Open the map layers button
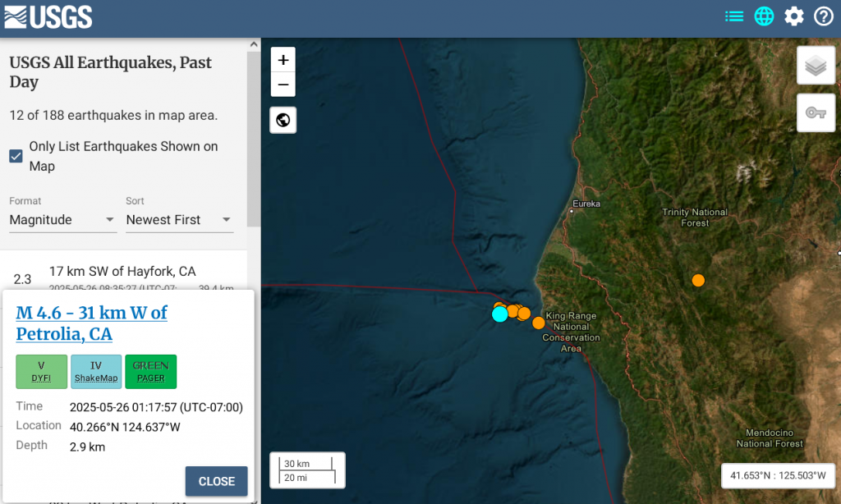Image resolution: width=841 pixels, height=504 pixels. click(x=816, y=66)
